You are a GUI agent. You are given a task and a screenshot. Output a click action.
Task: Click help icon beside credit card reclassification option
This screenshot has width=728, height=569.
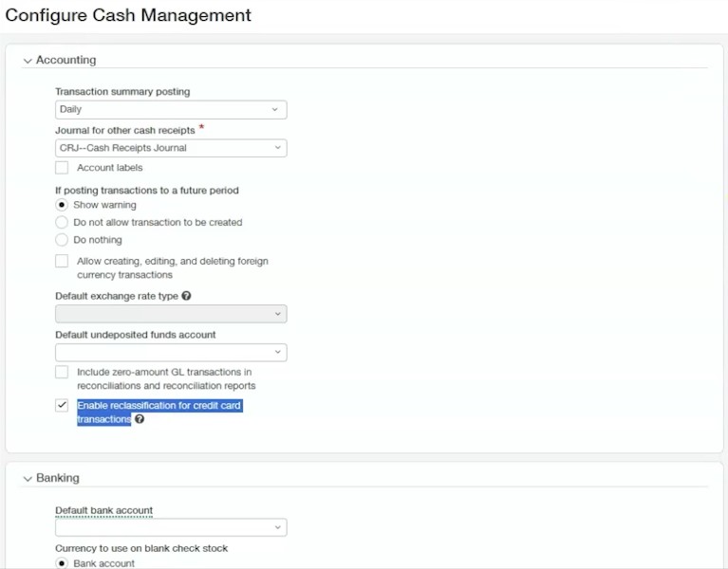pos(140,419)
